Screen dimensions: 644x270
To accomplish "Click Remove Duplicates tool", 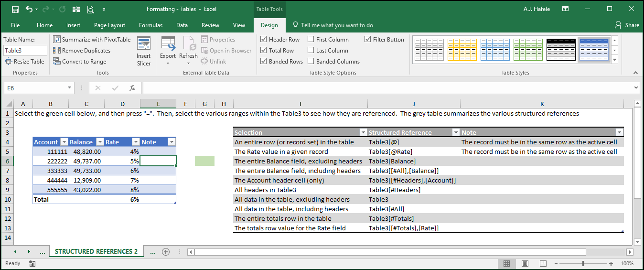I will click(82, 51).
